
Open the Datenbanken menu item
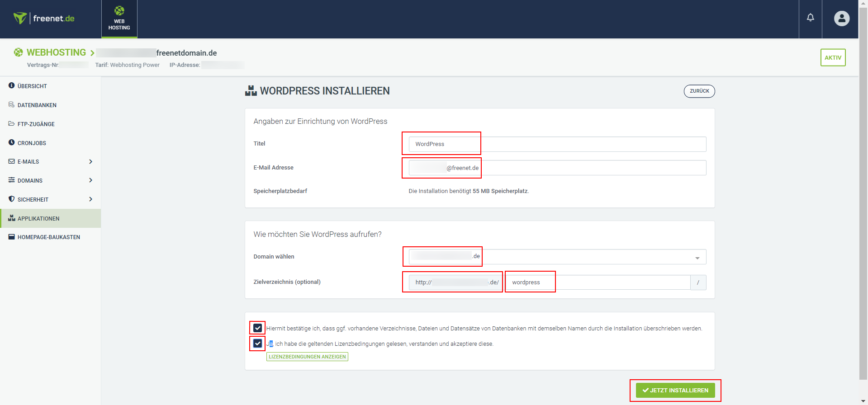(x=50, y=105)
